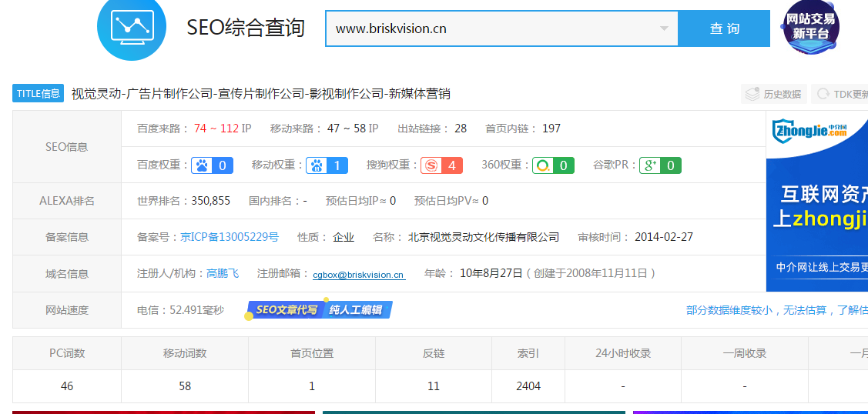Click the 谷歌PR Google plus badge

click(660, 165)
